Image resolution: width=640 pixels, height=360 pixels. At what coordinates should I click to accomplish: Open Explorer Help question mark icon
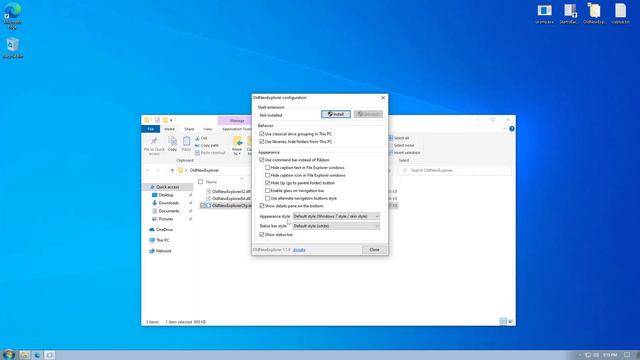[x=511, y=129]
